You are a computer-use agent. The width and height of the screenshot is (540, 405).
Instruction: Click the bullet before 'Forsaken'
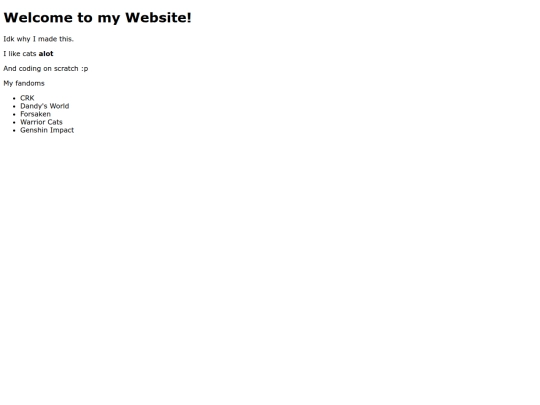point(14,114)
